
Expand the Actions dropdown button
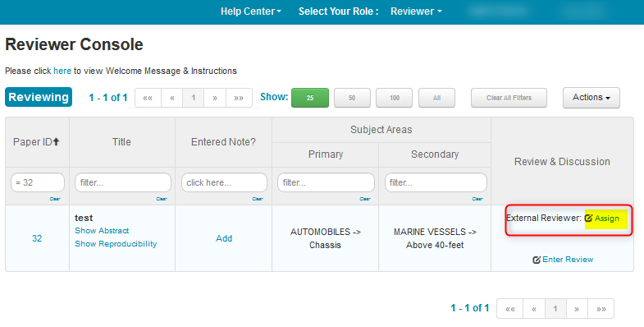[591, 98]
